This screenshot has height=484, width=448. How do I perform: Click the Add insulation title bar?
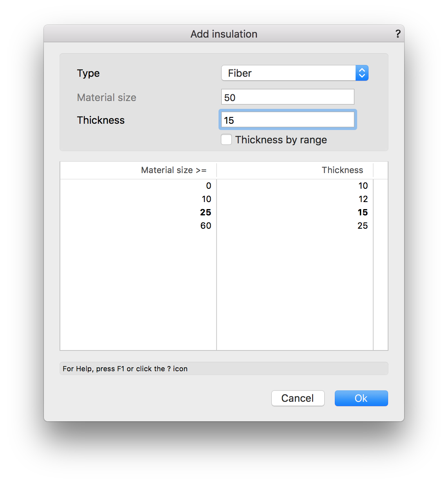(224, 34)
